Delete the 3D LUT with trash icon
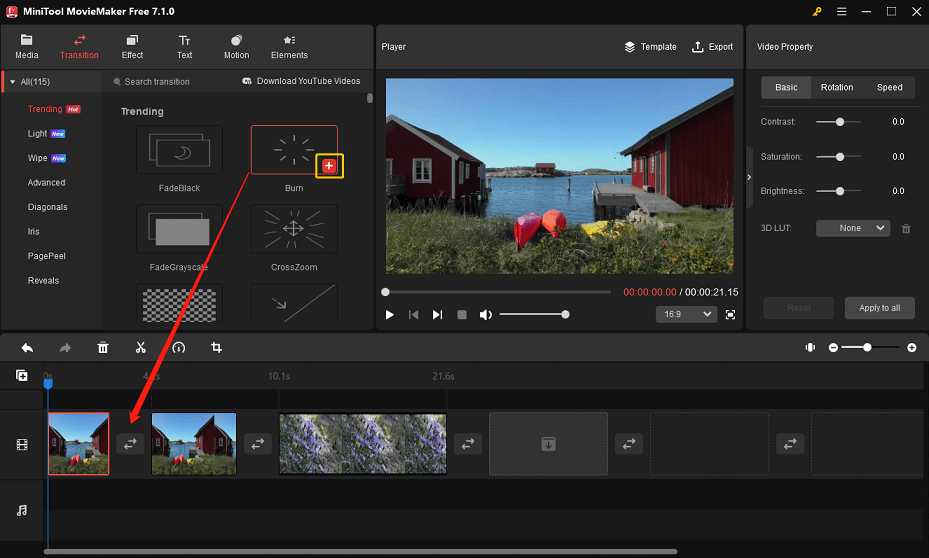The width and height of the screenshot is (929, 558). click(906, 229)
